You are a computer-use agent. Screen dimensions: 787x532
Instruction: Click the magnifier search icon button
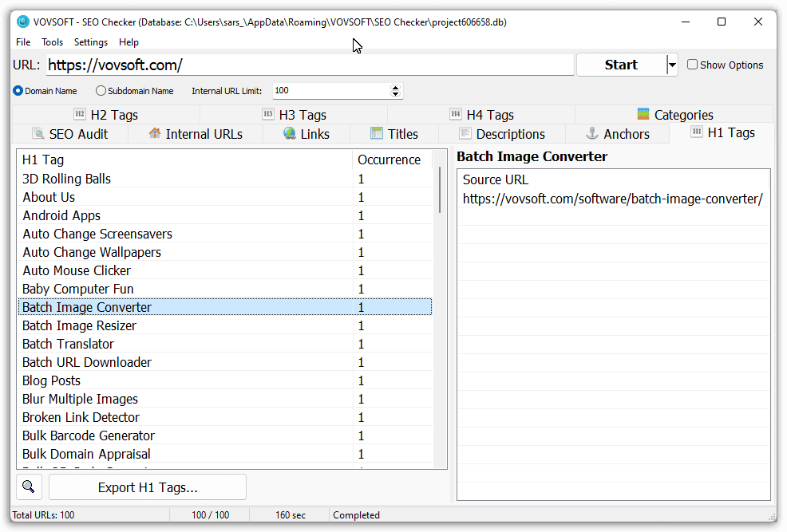pyautogui.click(x=29, y=487)
